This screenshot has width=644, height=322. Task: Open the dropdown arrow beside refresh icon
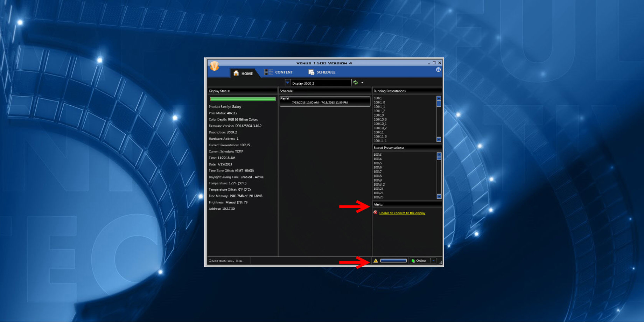click(x=362, y=83)
